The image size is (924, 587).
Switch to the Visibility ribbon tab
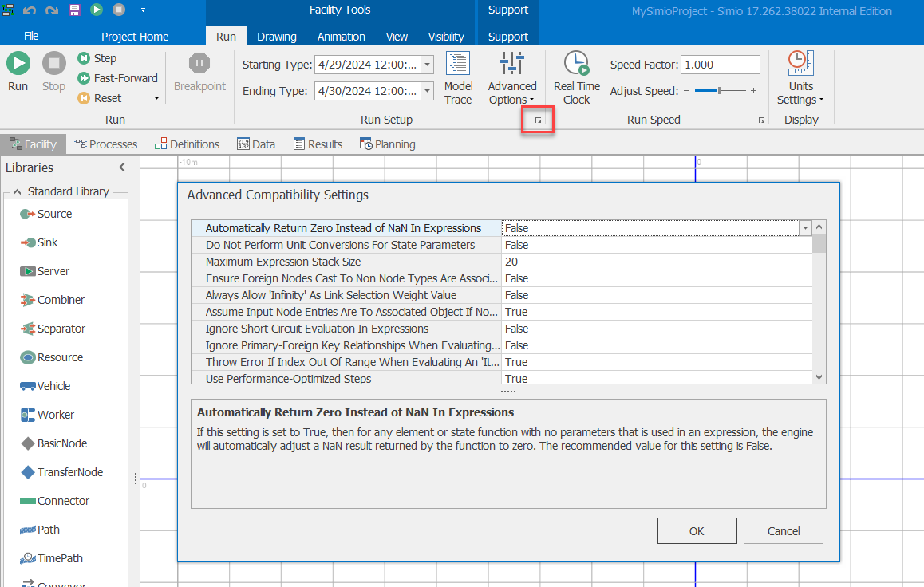coord(446,37)
